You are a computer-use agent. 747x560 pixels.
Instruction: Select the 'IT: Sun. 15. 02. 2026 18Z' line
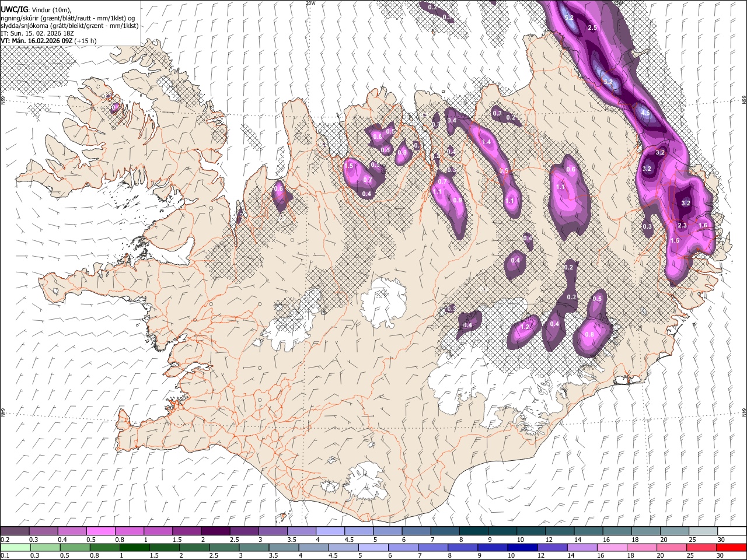pos(37,33)
